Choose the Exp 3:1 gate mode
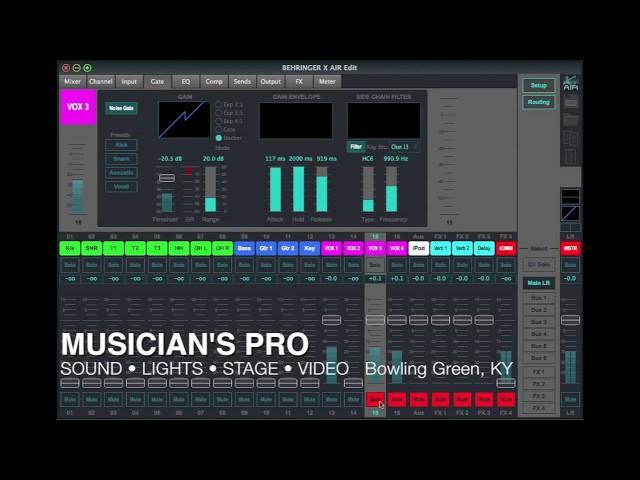 pos(219,113)
